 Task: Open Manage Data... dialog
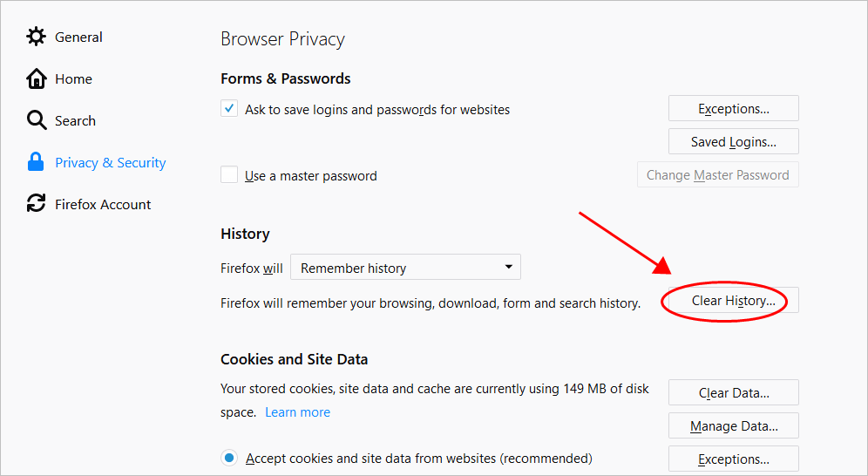click(x=734, y=425)
